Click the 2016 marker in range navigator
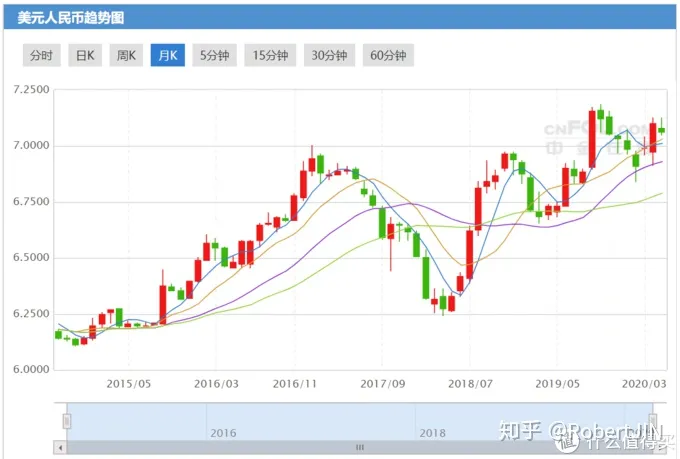This screenshot has width=680, height=459. pos(223,433)
